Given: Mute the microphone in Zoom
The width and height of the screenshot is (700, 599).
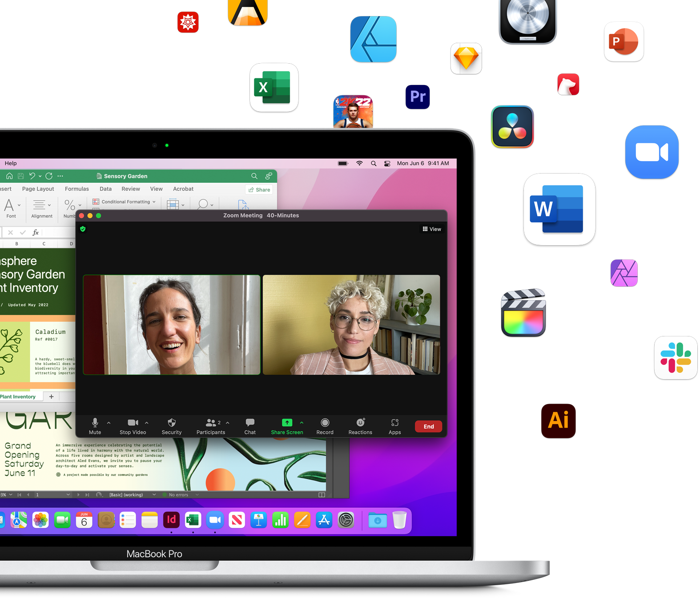Looking at the screenshot, I should (95, 426).
